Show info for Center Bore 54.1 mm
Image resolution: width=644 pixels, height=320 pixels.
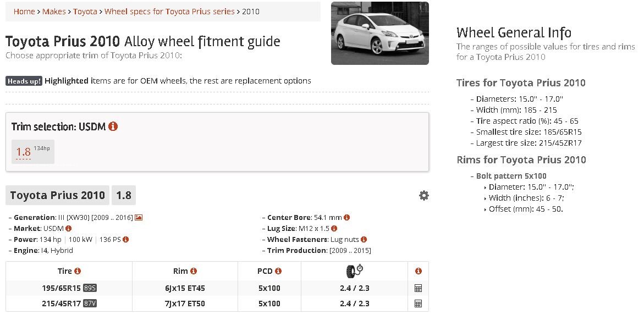346,217
